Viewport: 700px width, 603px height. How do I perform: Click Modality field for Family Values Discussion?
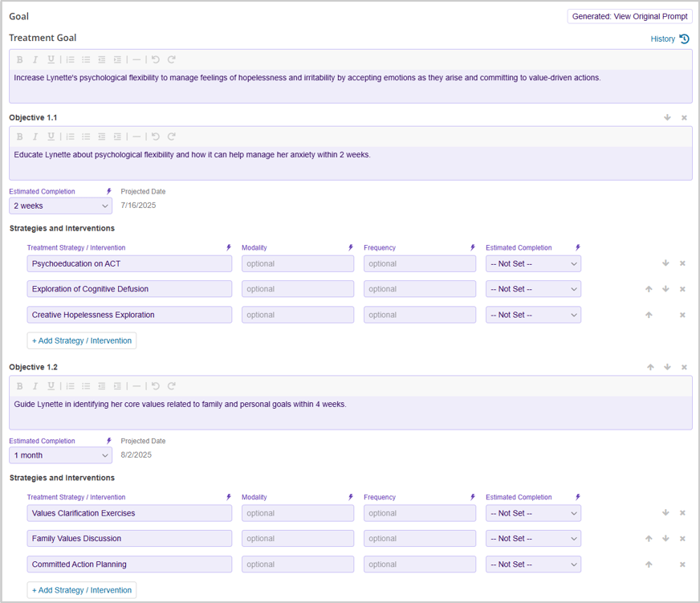[x=298, y=539]
